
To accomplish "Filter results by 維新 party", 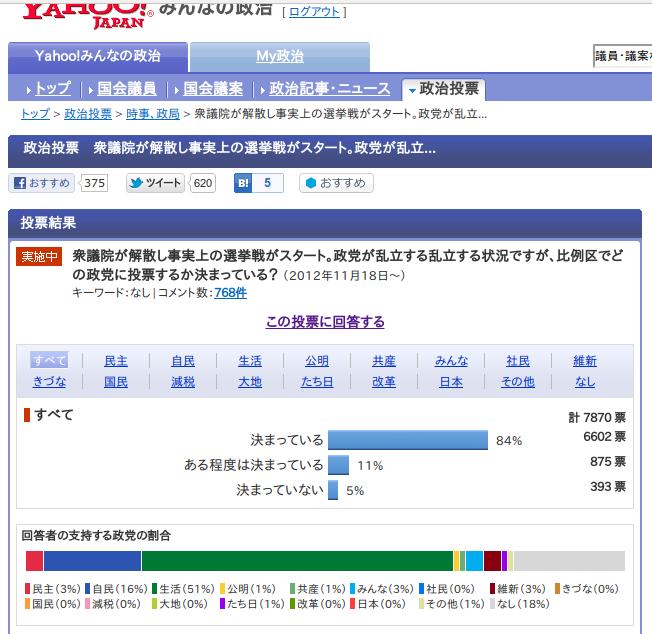I will 584,361.
